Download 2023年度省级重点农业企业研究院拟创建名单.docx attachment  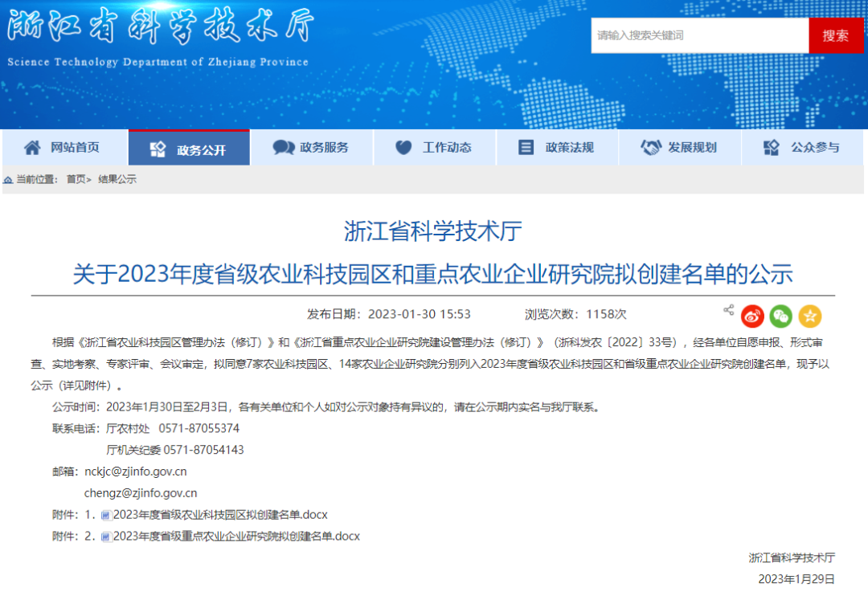tap(236, 536)
